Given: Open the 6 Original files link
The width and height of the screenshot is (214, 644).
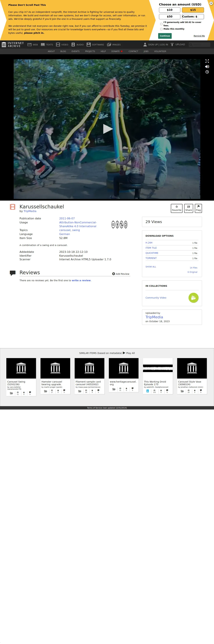Looking at the screenshot, I should point(192,272).
